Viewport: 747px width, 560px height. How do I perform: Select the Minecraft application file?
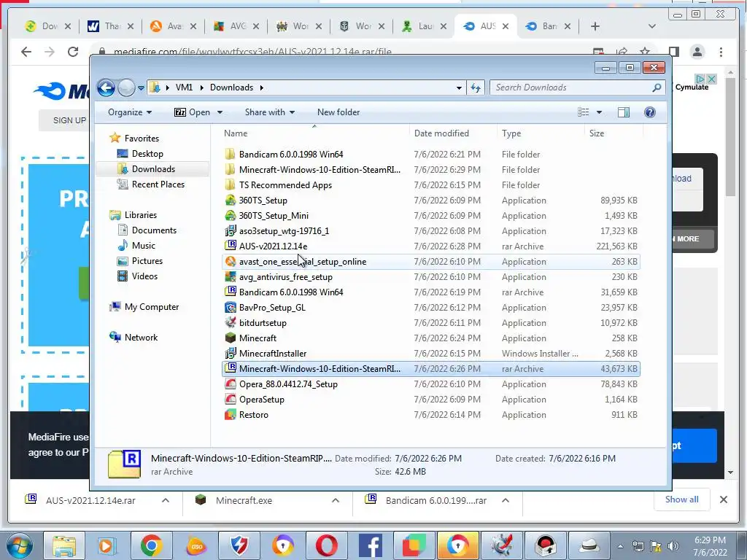258,338
